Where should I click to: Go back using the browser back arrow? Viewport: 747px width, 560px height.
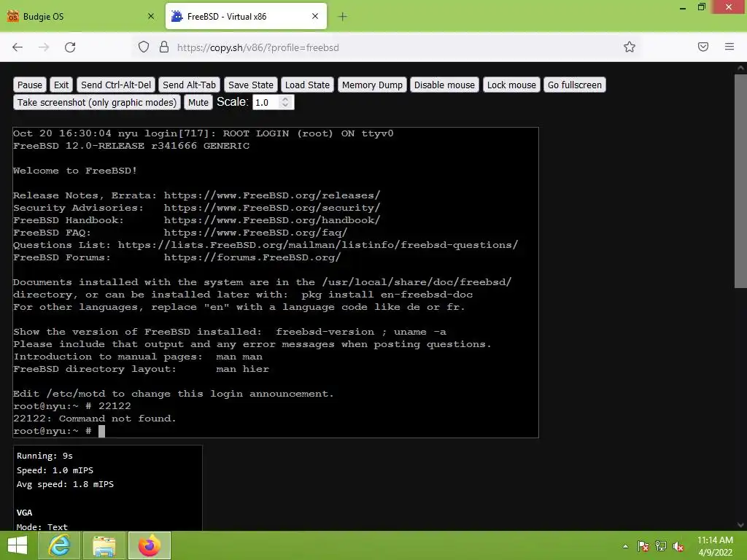[18, 47]
